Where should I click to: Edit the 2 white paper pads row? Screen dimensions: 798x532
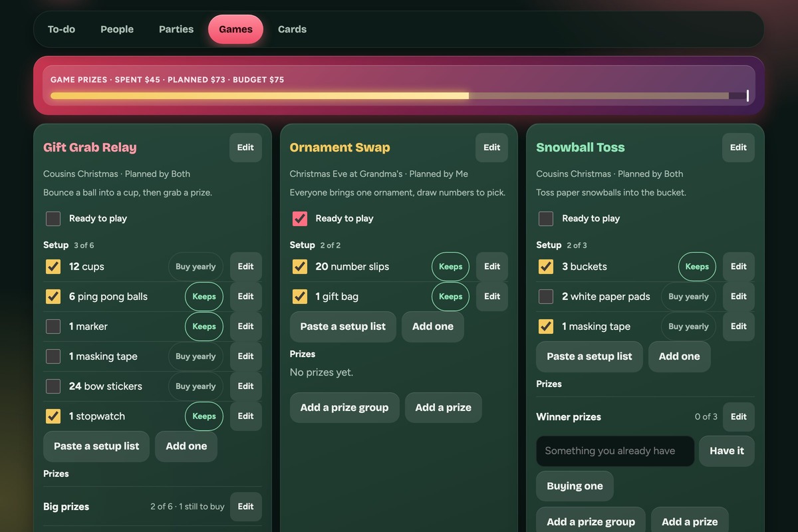(739, 297)
